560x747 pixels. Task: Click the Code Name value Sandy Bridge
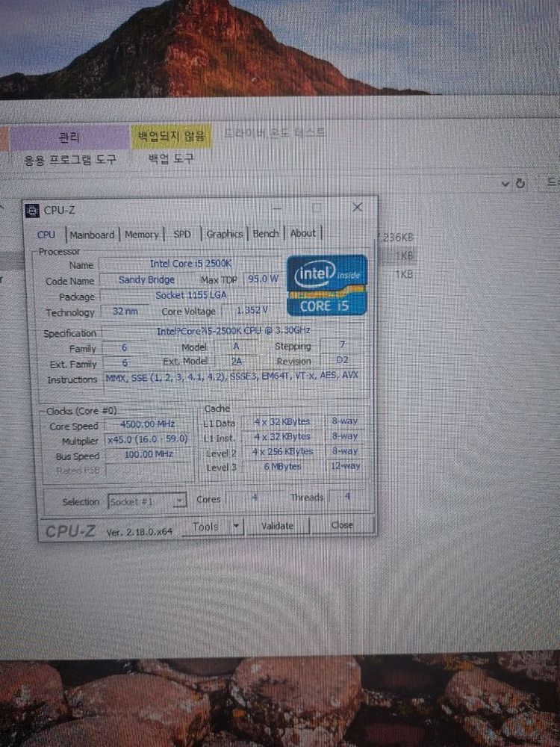tap(146, 279)
